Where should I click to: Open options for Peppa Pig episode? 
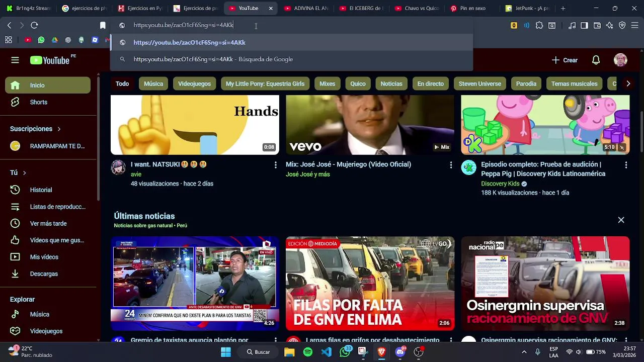point(626,165)
